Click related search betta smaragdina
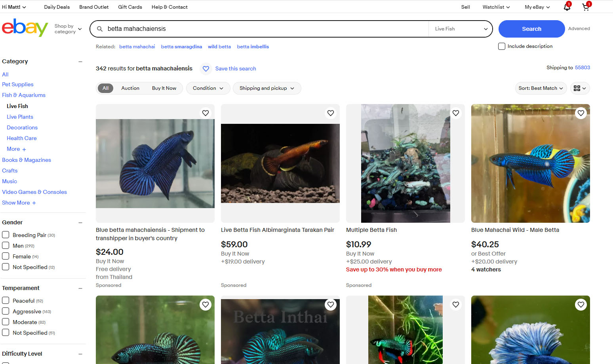Screen dimensions: 613x364 point(181,47)
